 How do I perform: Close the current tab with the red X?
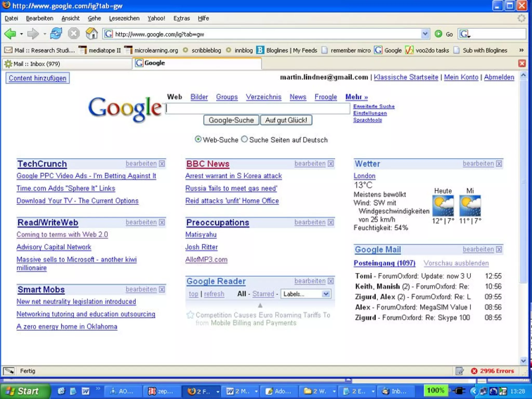(522, 63)
